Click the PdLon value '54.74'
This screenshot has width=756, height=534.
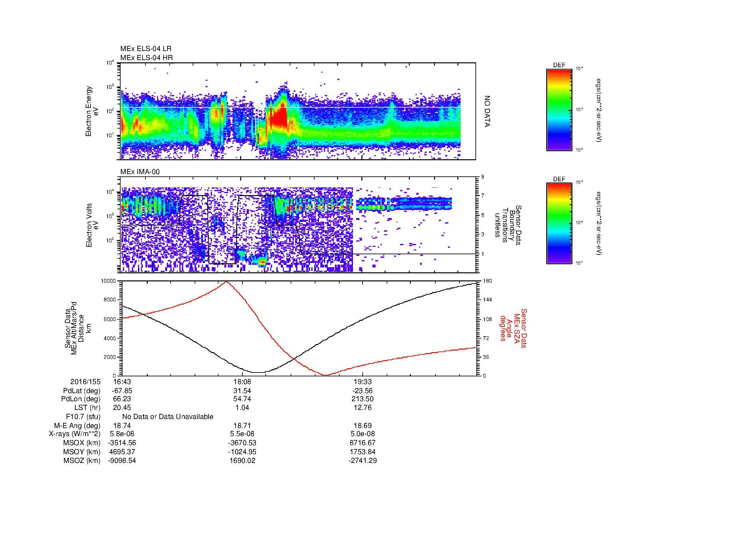[242, 399]
